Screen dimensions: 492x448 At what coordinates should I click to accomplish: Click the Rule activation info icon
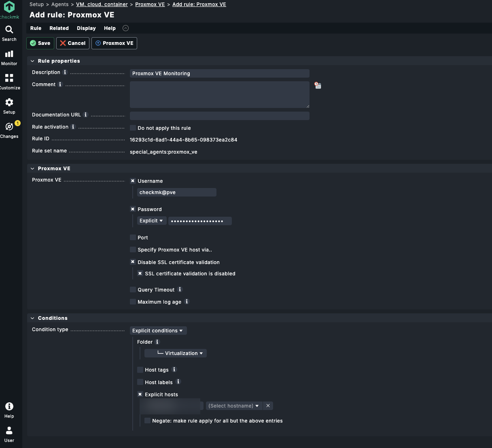pos(73,127)
